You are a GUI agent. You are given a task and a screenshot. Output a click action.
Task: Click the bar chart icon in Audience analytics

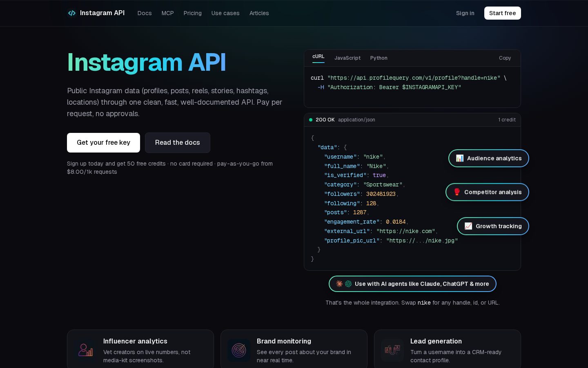pos(460,158)
